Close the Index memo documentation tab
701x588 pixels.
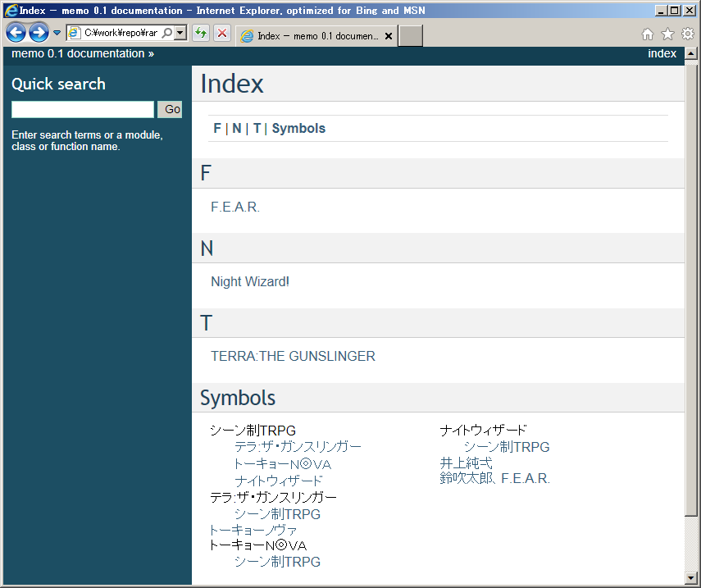[389, 36]
